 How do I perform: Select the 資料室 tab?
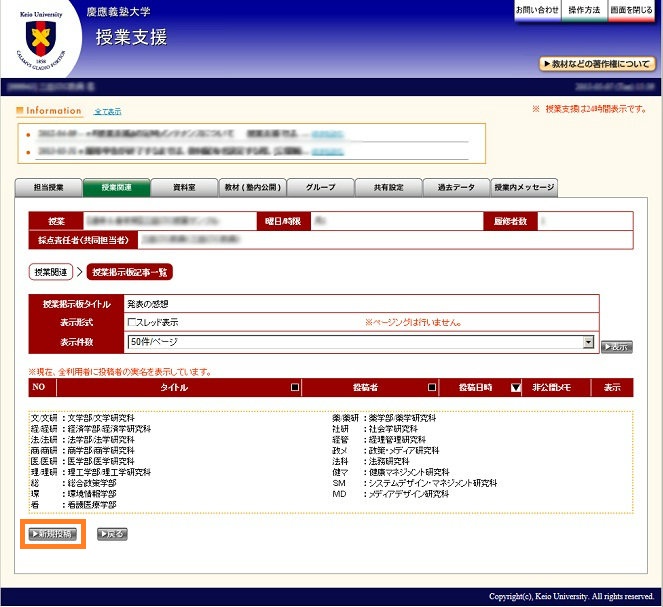[184, 187]
